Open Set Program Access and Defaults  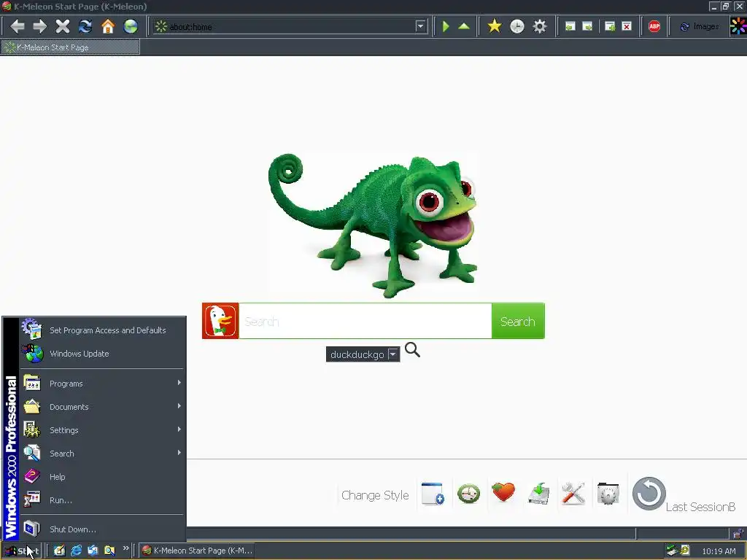click(102, 330)
